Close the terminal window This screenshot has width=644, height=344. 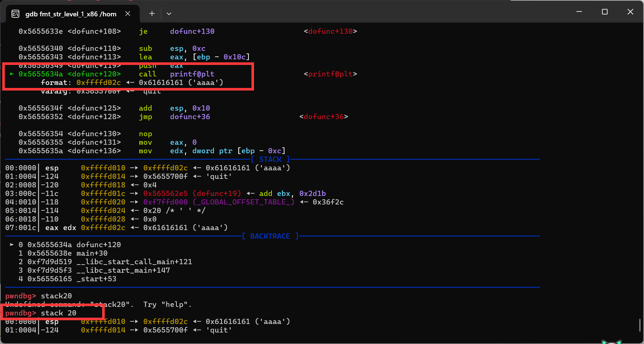[630, 12]
